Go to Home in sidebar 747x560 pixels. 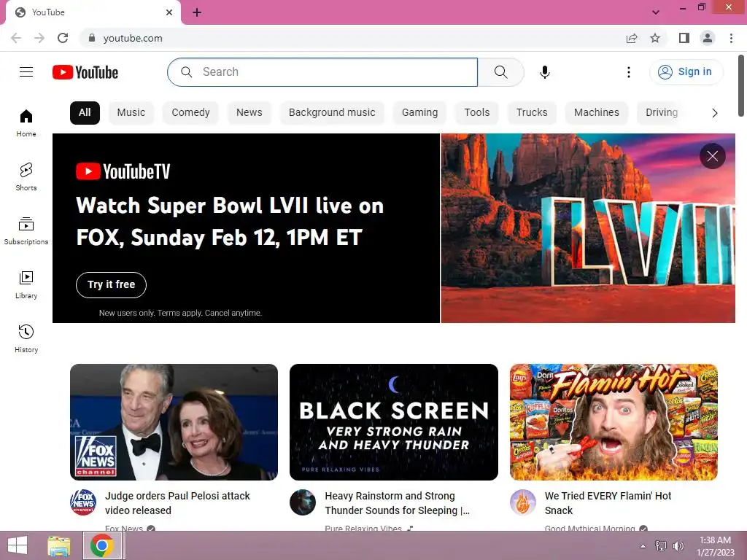tap(26, 122)
